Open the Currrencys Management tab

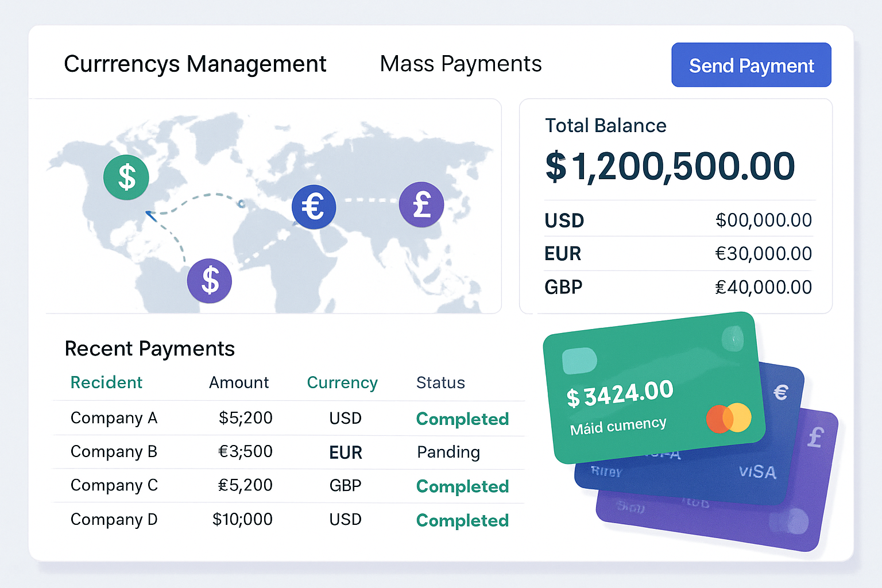point(195,64)
